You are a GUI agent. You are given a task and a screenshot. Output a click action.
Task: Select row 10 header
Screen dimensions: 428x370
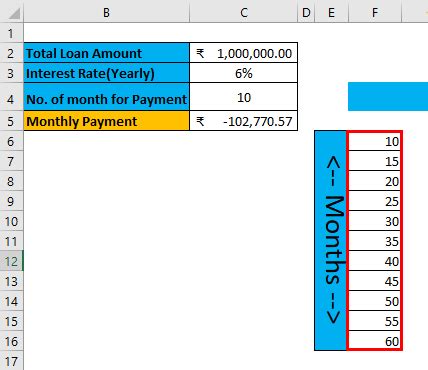pos(11,221)
